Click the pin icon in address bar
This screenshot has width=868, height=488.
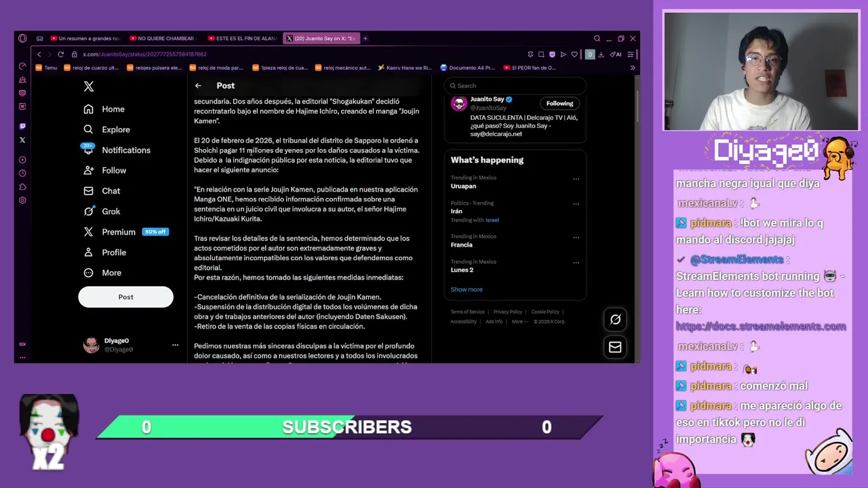[x=530, y=54]
